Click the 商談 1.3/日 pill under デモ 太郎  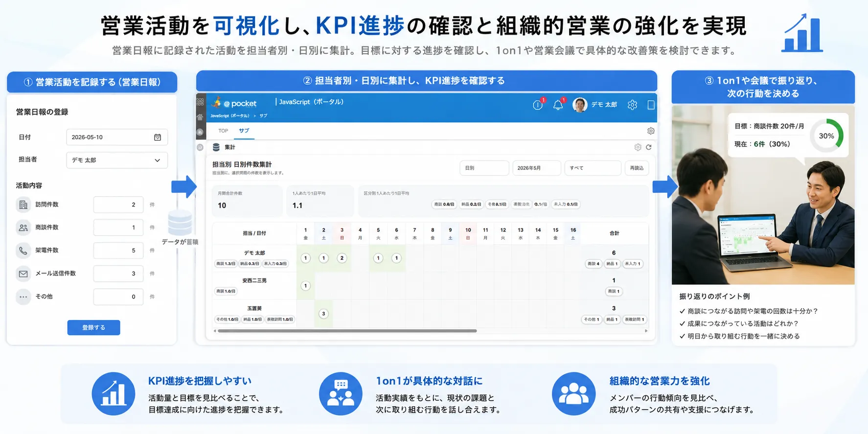pos(226,264)
